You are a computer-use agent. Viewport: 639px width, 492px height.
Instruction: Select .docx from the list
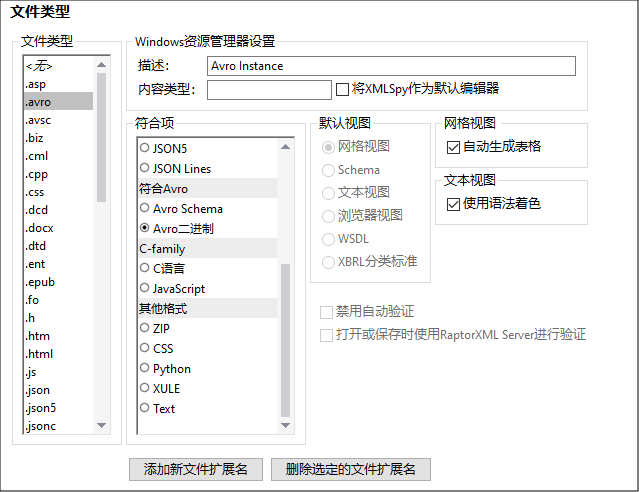(58, 228)
